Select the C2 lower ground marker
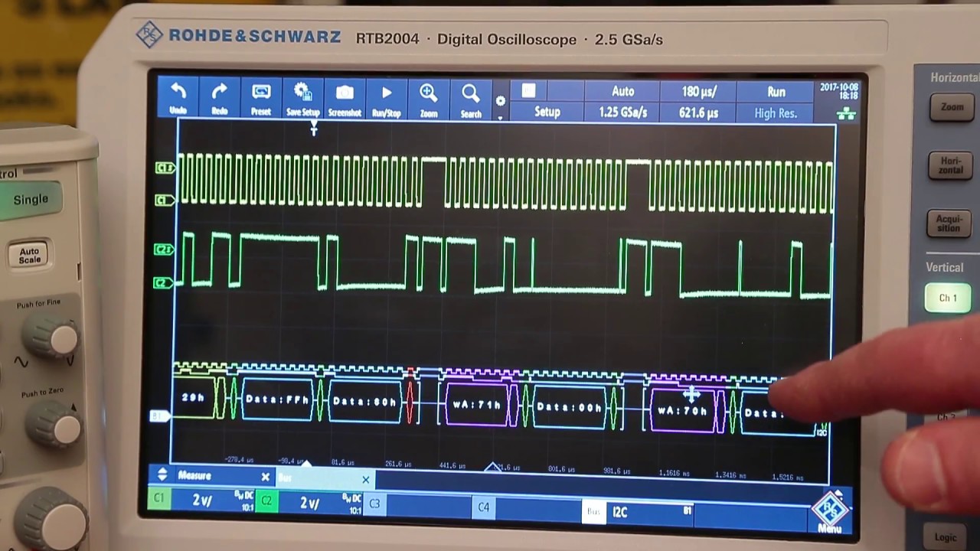This screenshot has width=980, height=551. 162,282
